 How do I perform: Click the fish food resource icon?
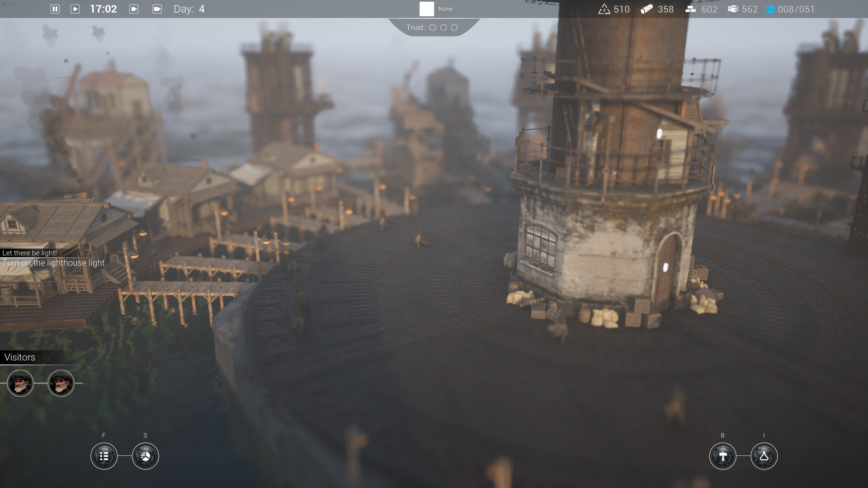pos(733,9)
